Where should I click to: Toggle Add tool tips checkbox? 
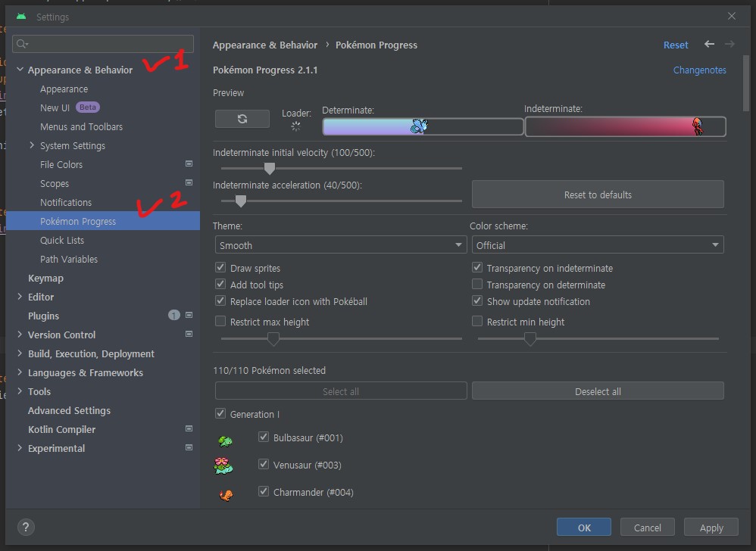(220, 284)
